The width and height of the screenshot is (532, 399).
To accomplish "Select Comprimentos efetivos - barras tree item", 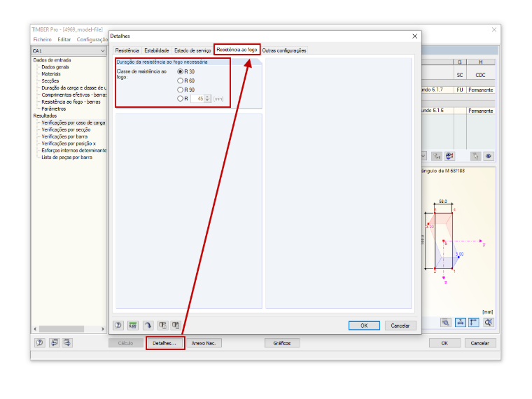I will pos(74,94).
